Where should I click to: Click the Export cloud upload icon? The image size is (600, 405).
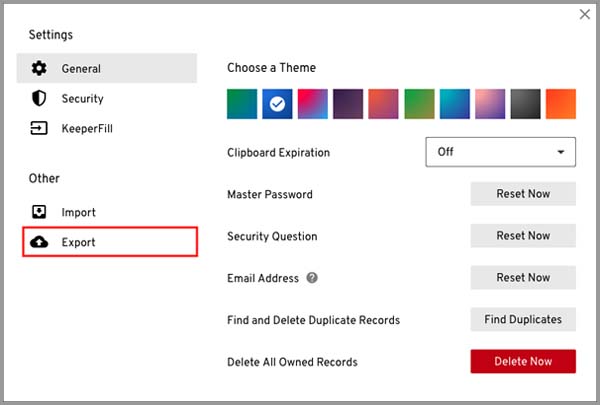(x=39, y=242)
